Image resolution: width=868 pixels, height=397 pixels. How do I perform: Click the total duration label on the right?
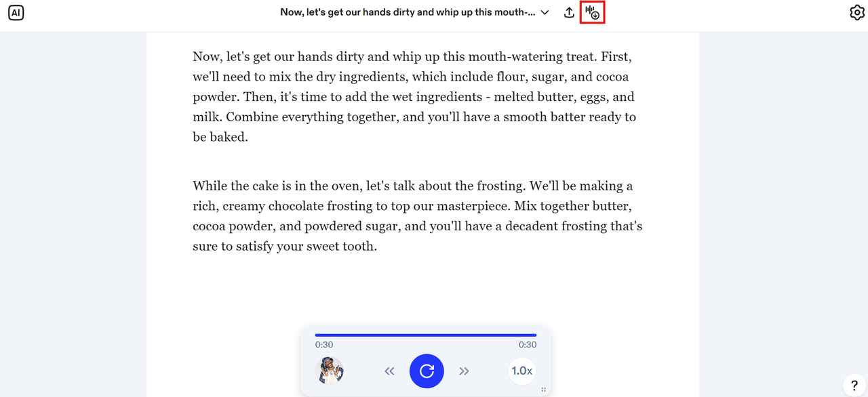click(527, 345)
